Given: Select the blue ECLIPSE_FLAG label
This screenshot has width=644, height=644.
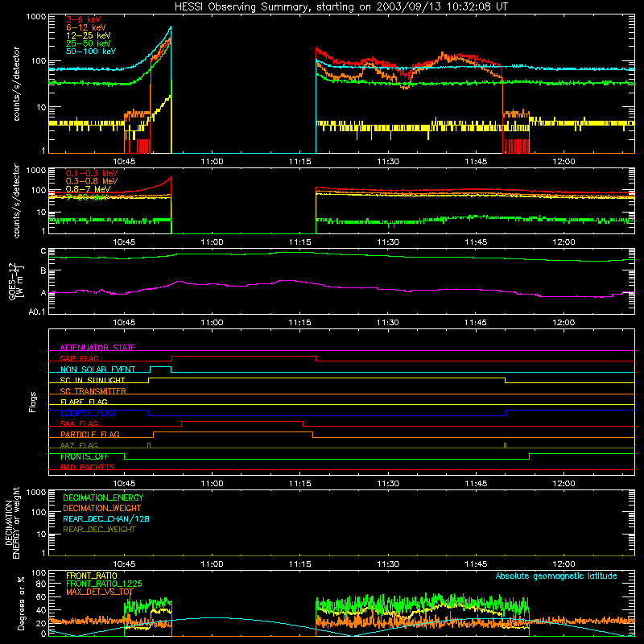Looking at the screenshot, I should 88,413.
